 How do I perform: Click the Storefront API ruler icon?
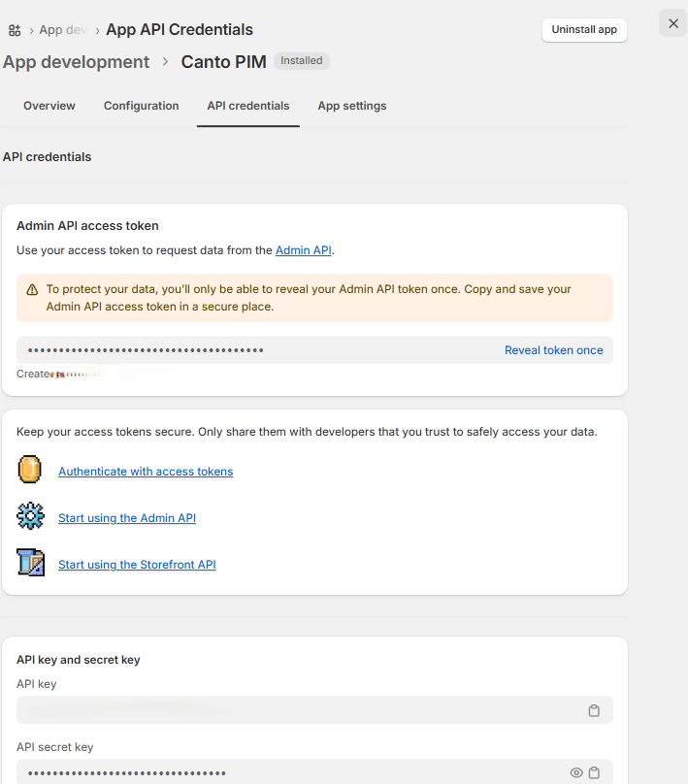[30, 562]
